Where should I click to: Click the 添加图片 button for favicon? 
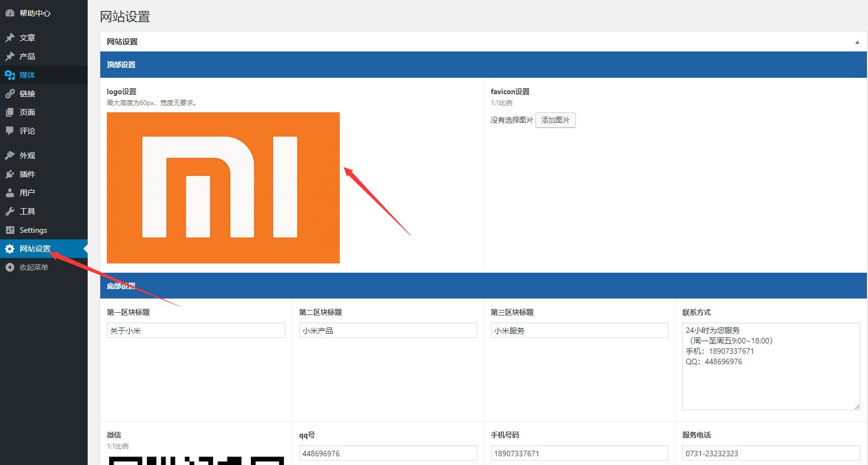click(x=555, y=120)
